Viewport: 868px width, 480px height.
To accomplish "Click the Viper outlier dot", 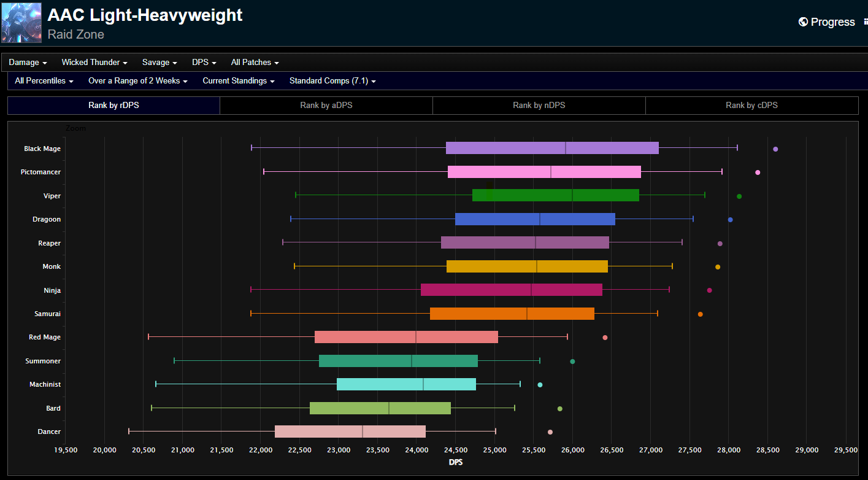I will click(x=739, y=196).
